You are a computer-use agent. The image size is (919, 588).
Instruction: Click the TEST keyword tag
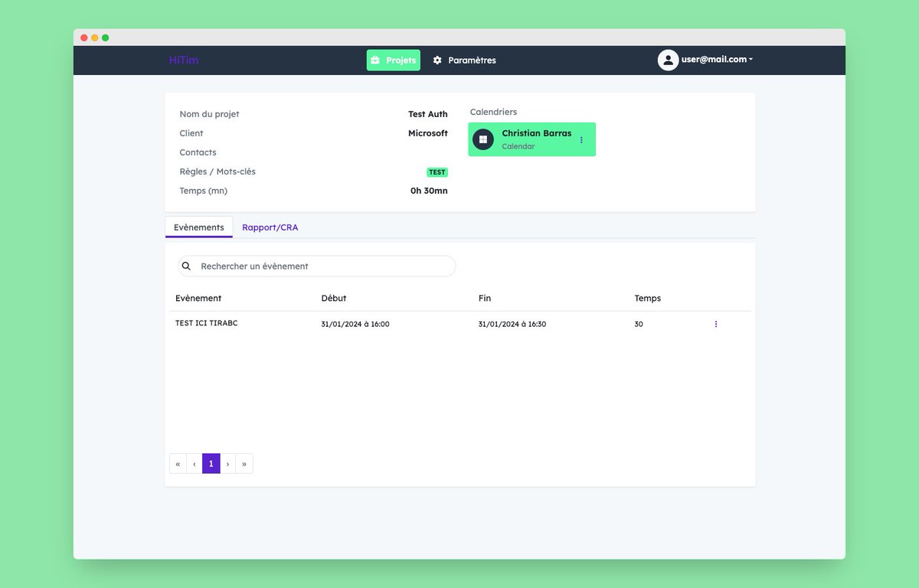click(x=437, y=172)
